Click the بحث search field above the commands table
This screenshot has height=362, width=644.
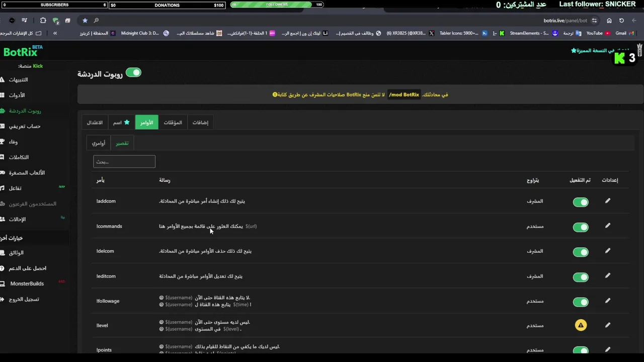tap(124, 161)
